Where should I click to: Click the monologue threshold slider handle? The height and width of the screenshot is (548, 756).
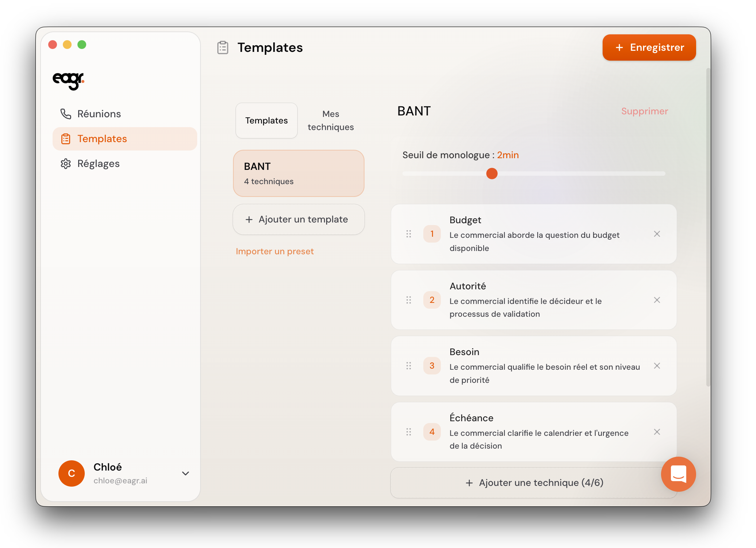tap(492, 174)
